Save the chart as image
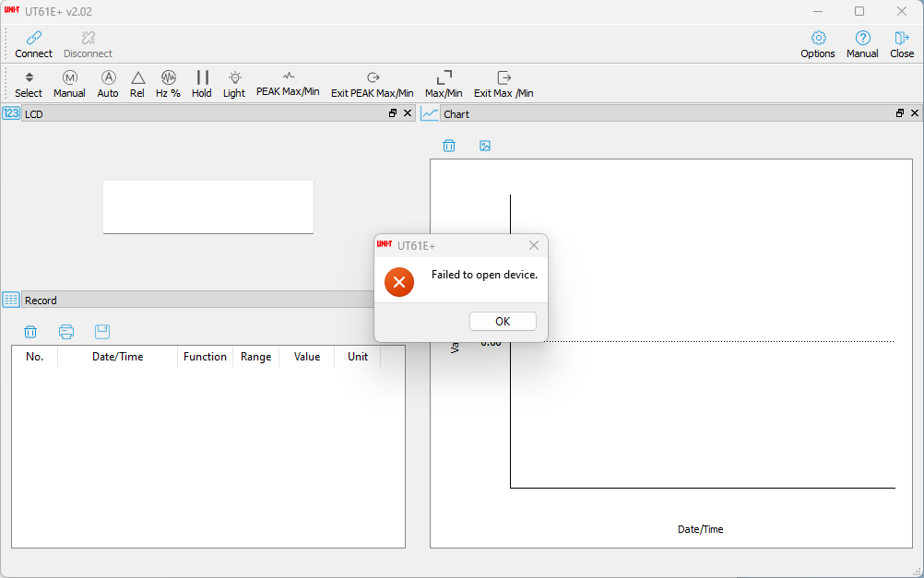Image resolution: width=924 pixels, height=578 pixels. 485,146
